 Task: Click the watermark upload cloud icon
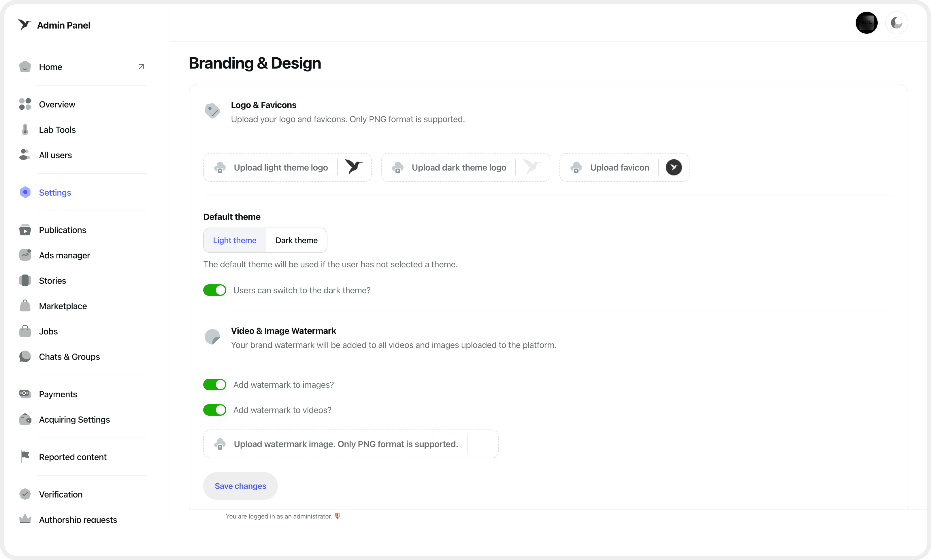(x=220, y=444)
